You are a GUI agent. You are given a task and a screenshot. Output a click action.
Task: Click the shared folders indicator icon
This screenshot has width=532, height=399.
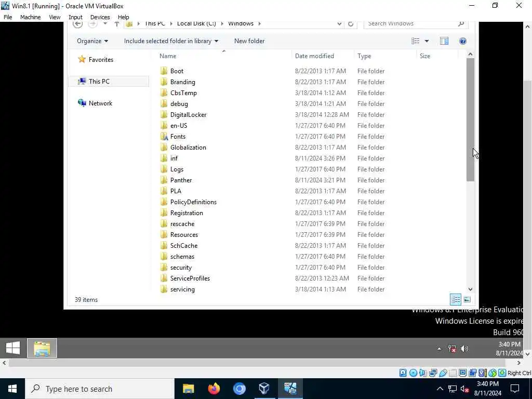(453, 373)
